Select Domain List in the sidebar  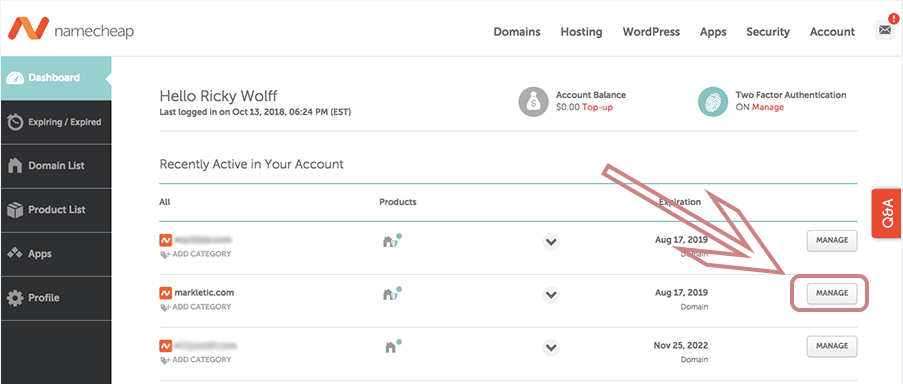pyautogui.click(x=56, y=166)
